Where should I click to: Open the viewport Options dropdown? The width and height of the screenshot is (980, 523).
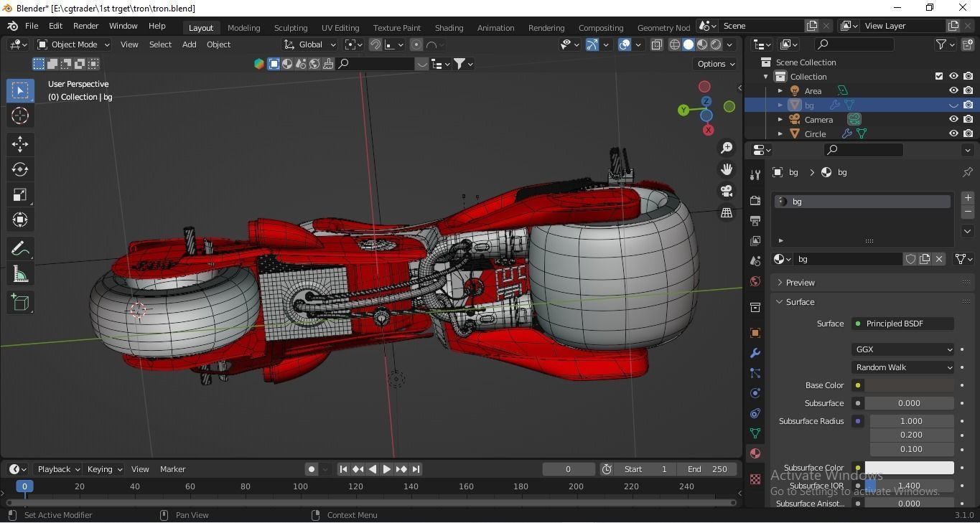pyautogui.click(x=716, y=64)
